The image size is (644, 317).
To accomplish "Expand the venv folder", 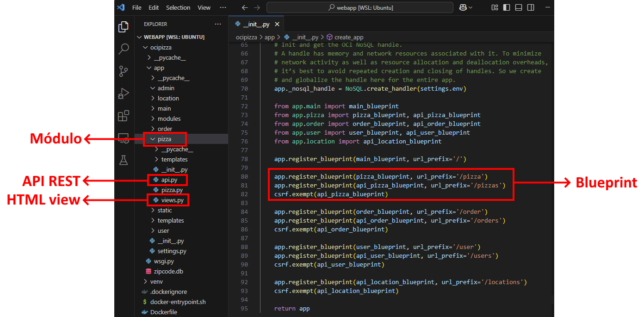I will click(x=156, y=281).
